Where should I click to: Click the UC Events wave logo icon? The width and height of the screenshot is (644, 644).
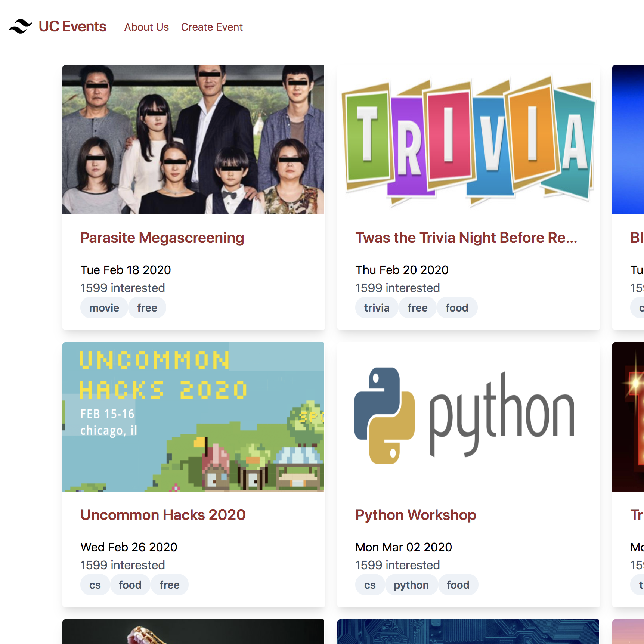(21, 27)
